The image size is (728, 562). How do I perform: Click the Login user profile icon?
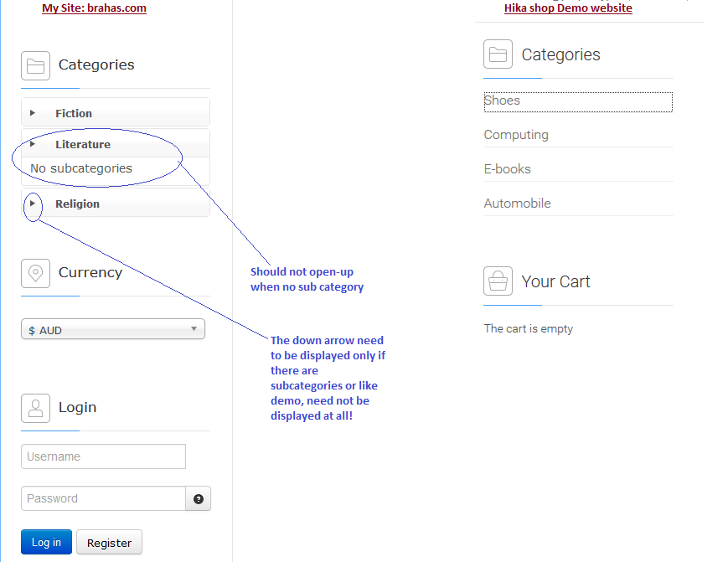pyautogui.click(x=35, y=408)
